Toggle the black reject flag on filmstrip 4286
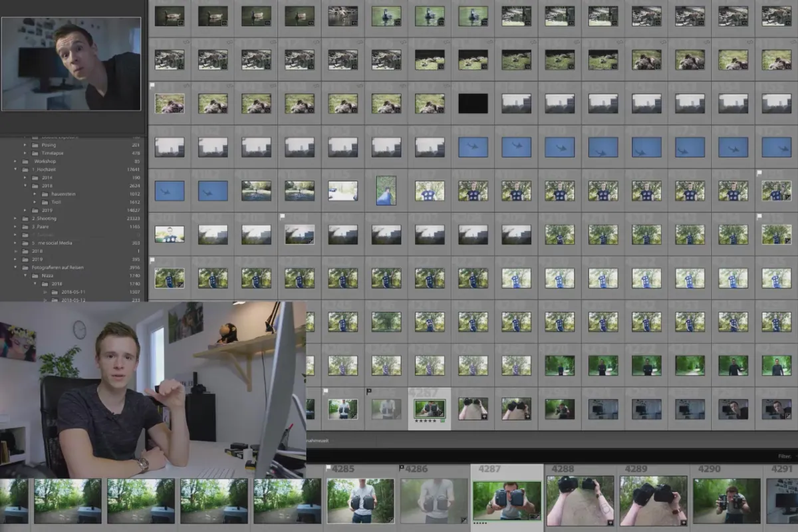Viewport: 798px width, 532px height. (402, 467)
